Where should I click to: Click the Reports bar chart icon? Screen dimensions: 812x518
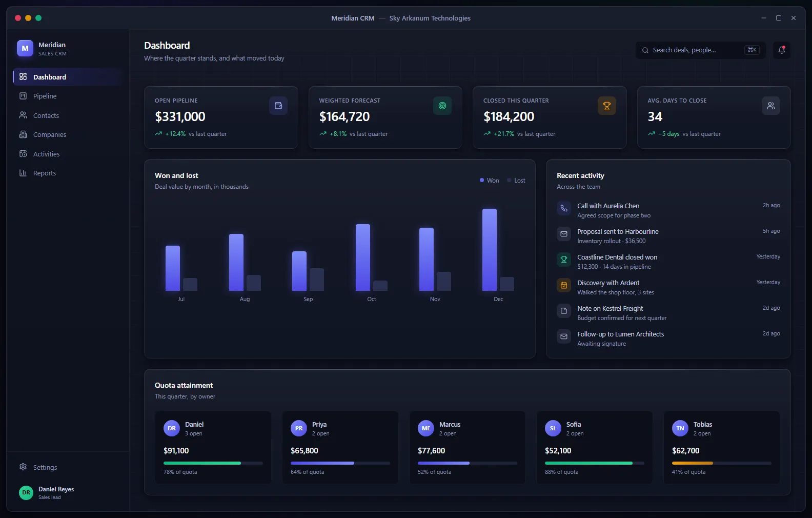pos(23,173)
